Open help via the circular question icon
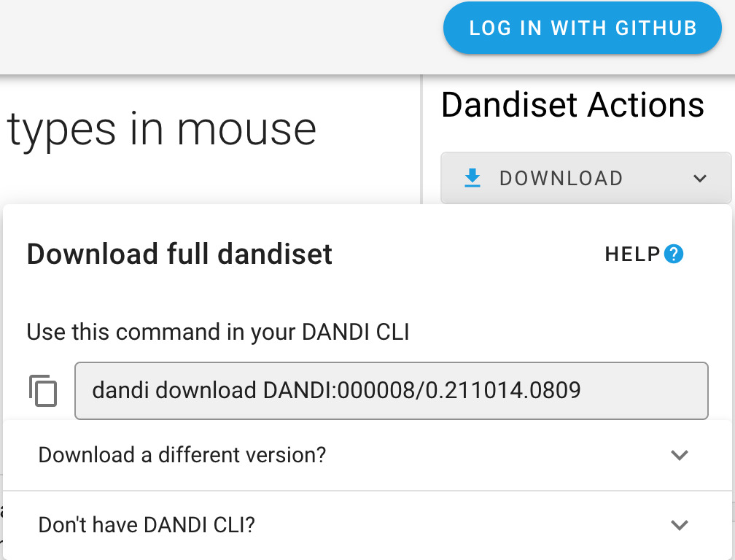 675,254
